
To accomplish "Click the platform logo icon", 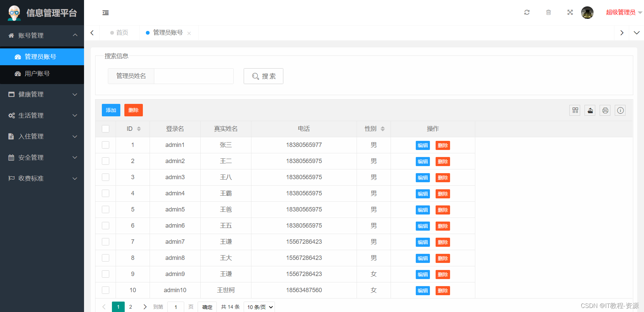I will (x=14, y=13).
